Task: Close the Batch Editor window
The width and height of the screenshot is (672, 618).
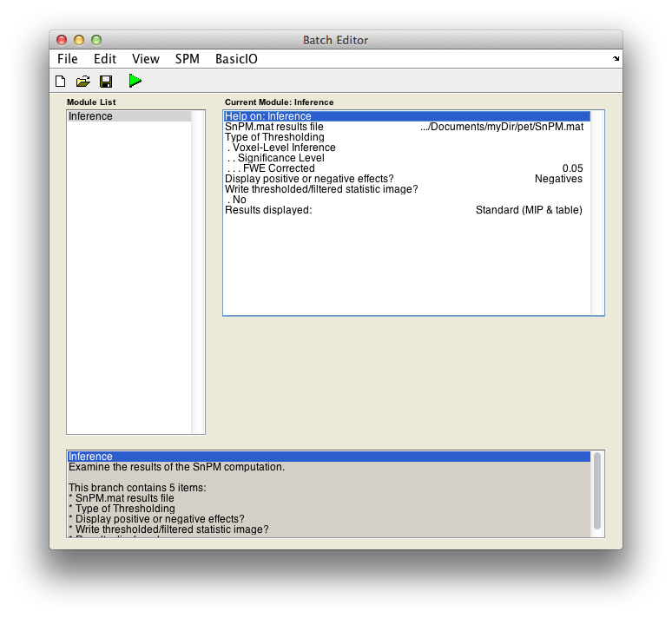Action: 62,40
